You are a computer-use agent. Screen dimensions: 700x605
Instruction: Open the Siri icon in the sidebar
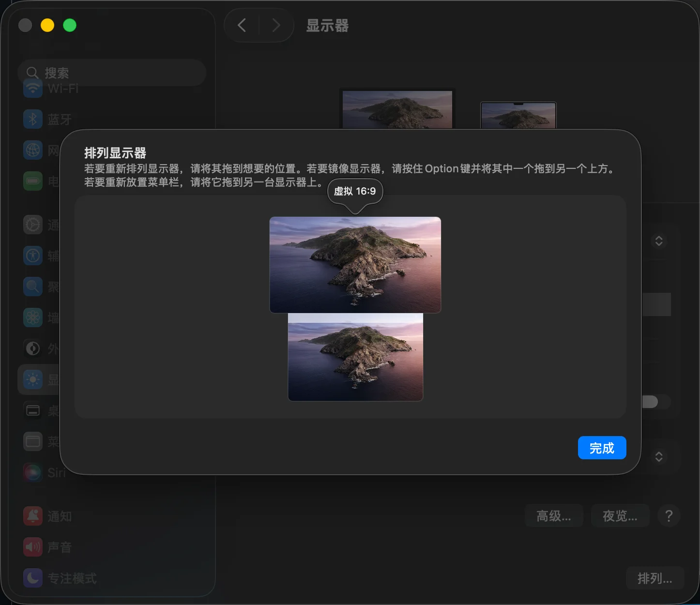(x=33, y=472)
